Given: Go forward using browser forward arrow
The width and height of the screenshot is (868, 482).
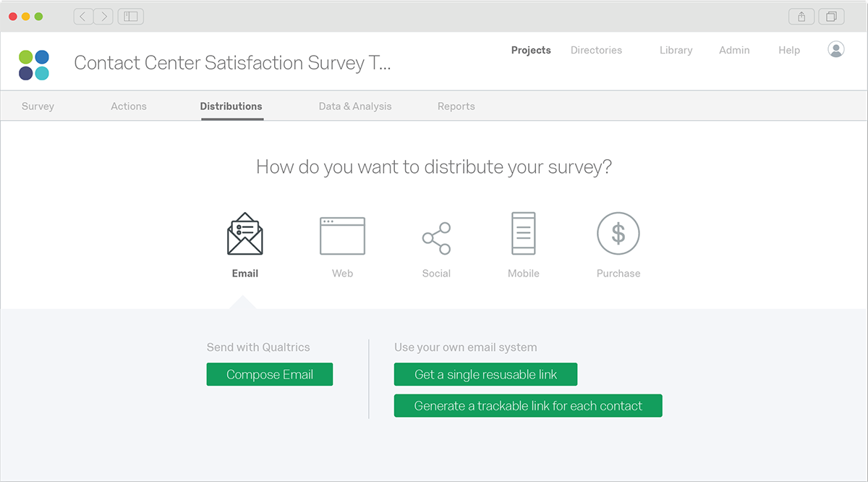Looking at the screenshot, I should pos(103,17).
